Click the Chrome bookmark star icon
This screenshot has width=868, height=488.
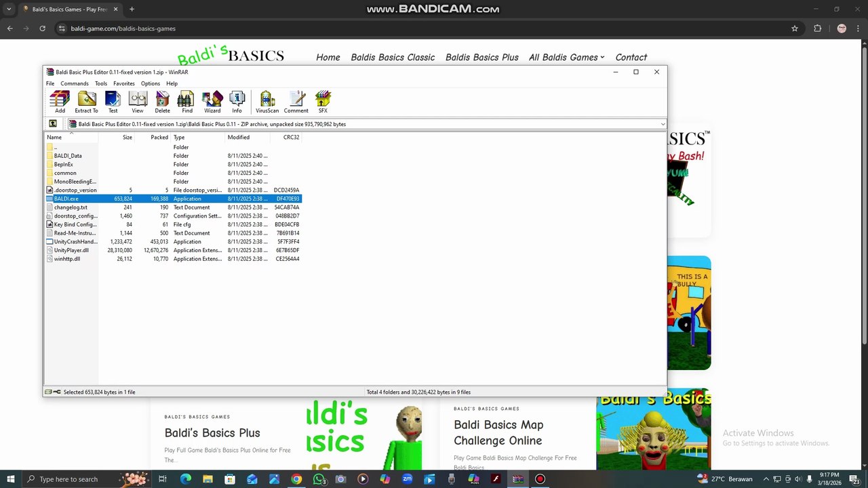[x=795, y=28]
